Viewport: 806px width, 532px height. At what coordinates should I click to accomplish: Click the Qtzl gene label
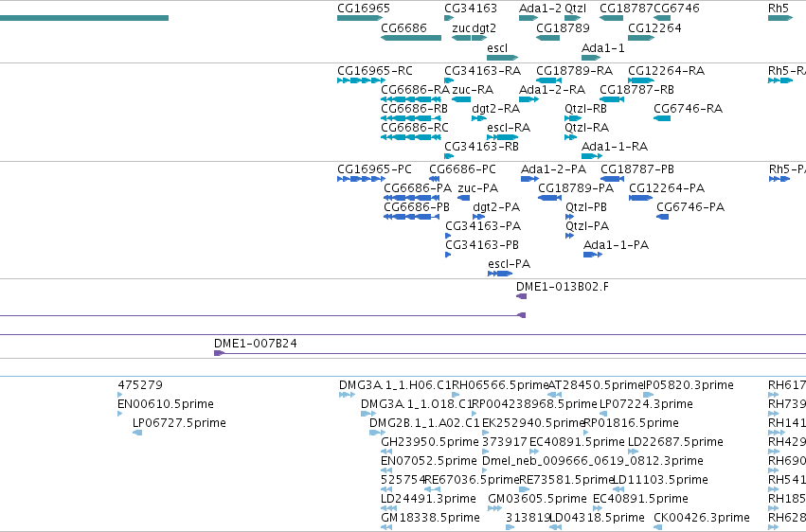[575, 9]
